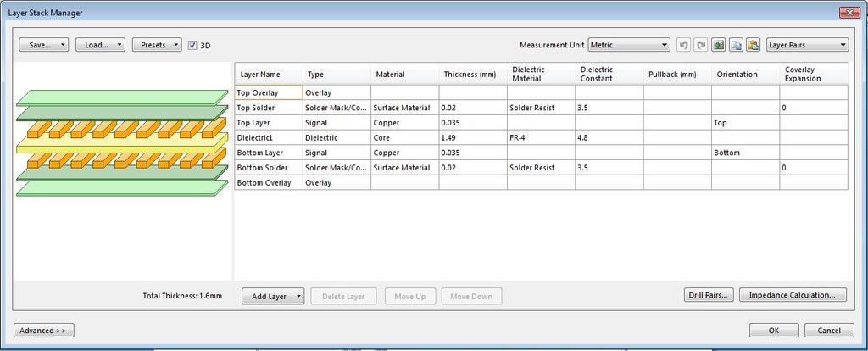Open the Save dropdown button
The width and height of the screenshot is (868, 351).
click(x=44, y=45)
